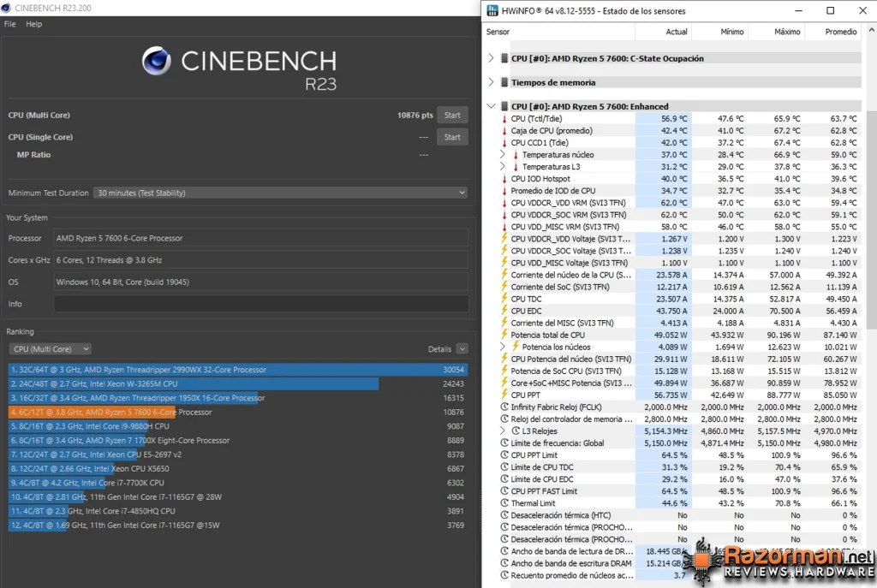
Task: Click the Actual column header
Action: (664, 32)
